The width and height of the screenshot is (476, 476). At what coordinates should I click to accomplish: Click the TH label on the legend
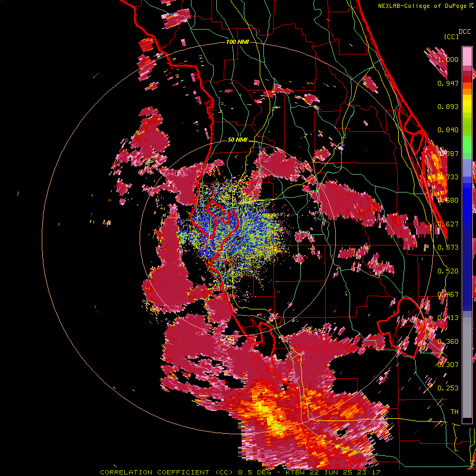(x=454, y=411)
